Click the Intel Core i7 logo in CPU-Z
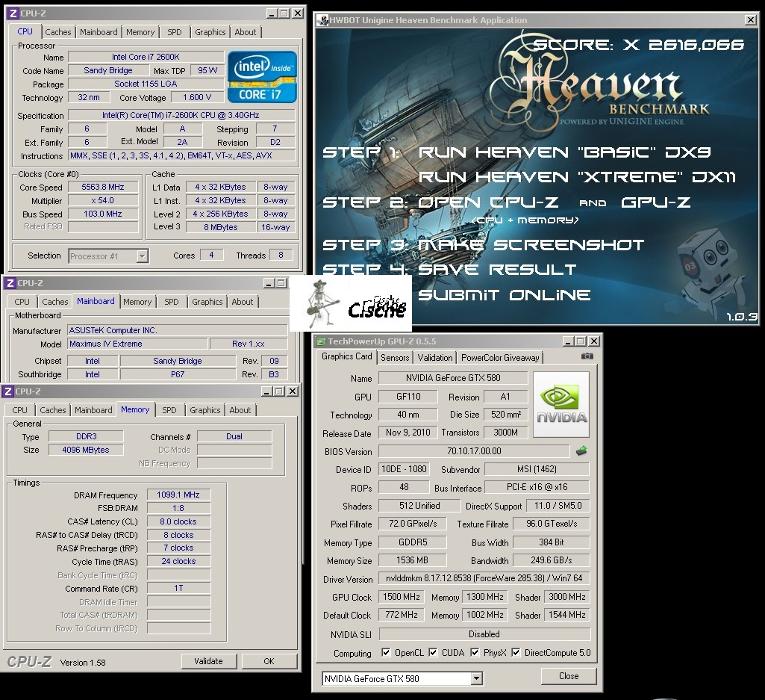This screenshot has height=700, width=765. [262, 76]
